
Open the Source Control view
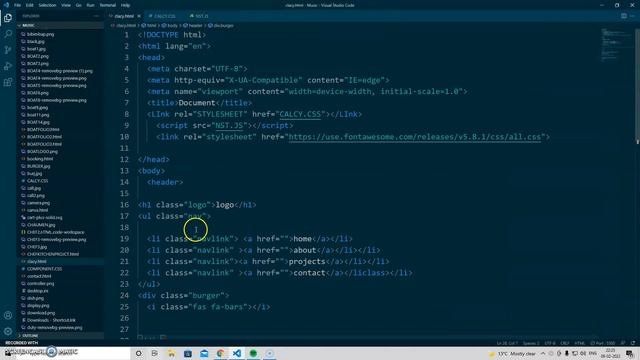tap(8, 50)
